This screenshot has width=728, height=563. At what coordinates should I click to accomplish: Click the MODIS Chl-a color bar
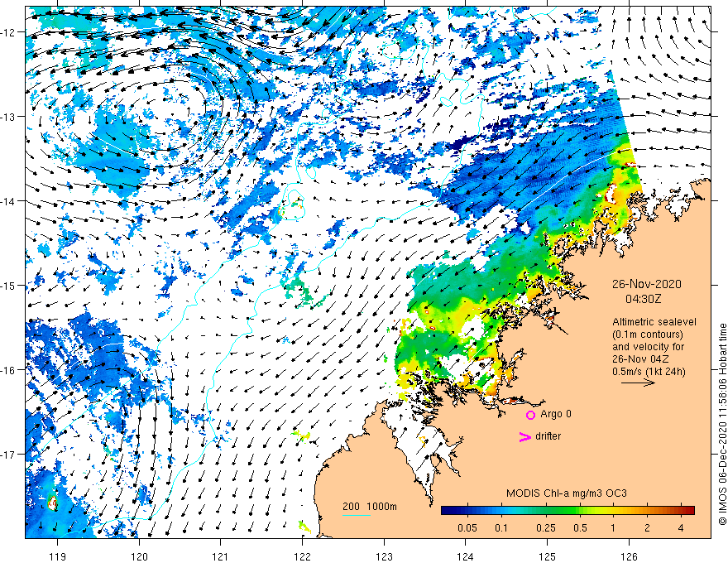coord(568,511)
